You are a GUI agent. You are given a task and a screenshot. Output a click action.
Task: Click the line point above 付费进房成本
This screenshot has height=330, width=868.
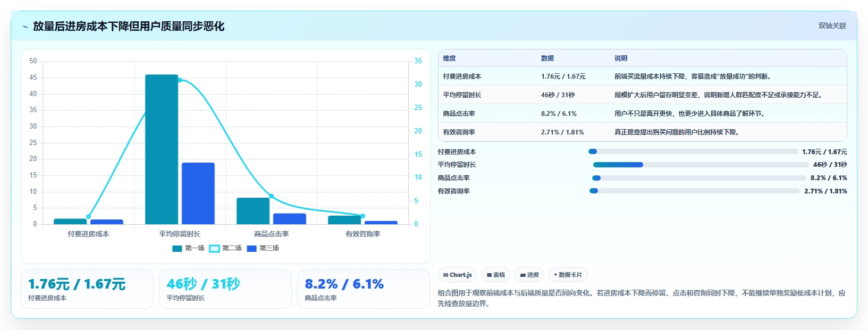tap(88, 216)
